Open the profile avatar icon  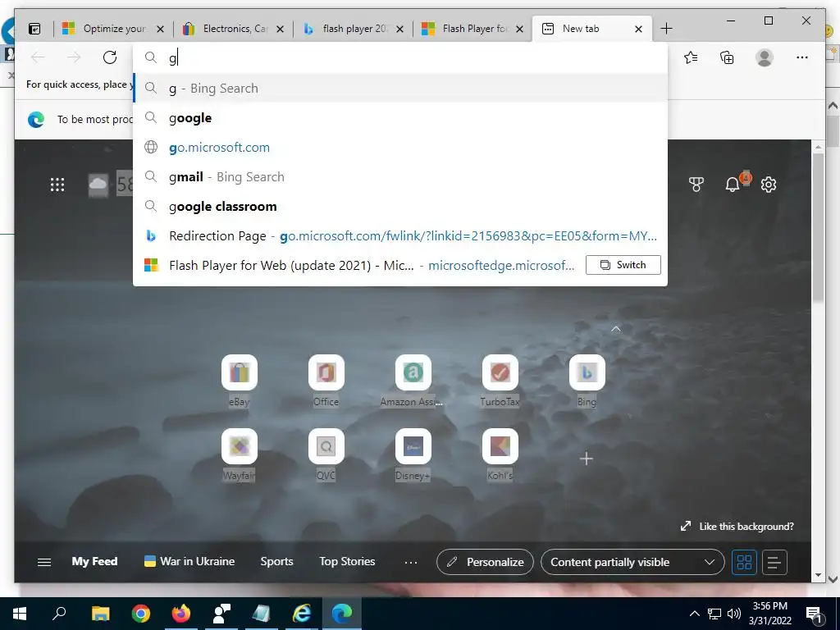765,57
